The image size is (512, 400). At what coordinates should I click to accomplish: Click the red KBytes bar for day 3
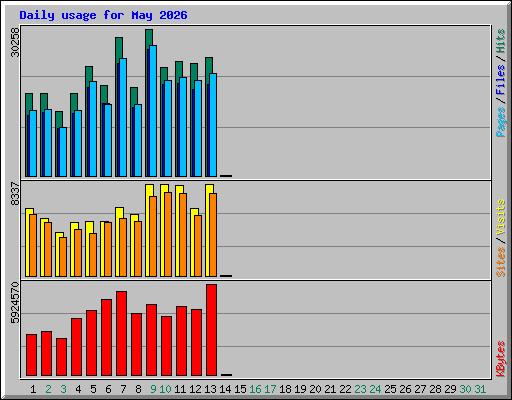[x=61, y=357]
